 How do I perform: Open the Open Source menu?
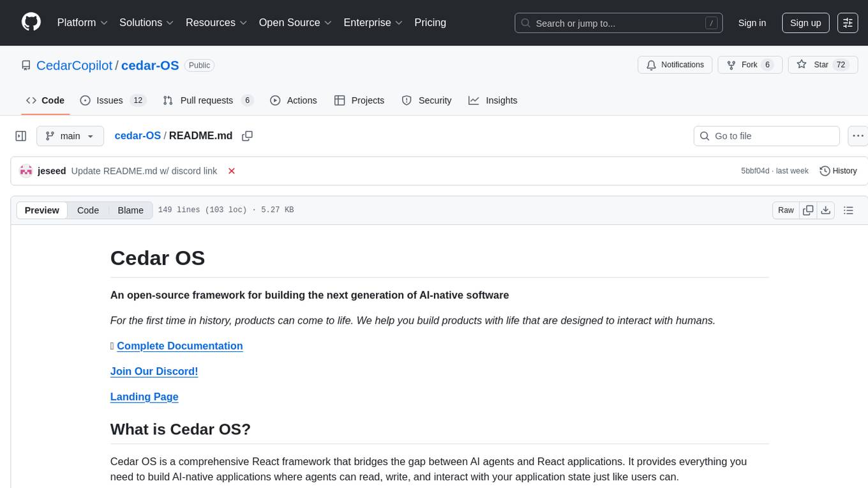click(x=296, y=22)
